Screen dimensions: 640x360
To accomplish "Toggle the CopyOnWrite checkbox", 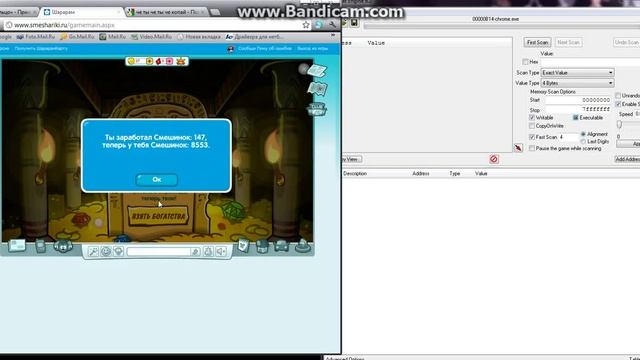I will pyautogui.click(x=532, y=126).
